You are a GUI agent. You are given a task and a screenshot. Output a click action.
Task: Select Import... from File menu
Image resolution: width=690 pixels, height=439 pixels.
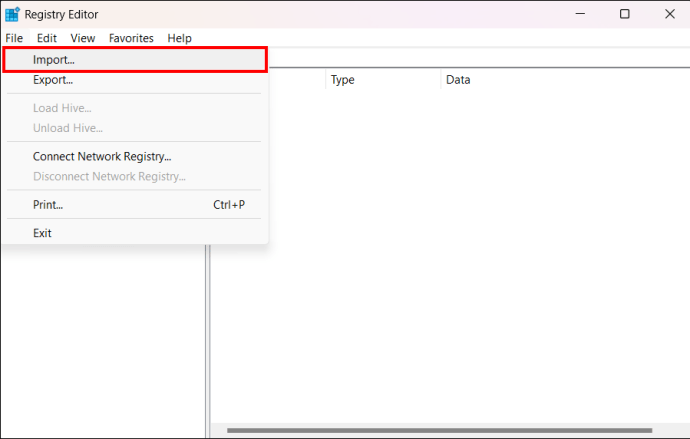[135, 60]
